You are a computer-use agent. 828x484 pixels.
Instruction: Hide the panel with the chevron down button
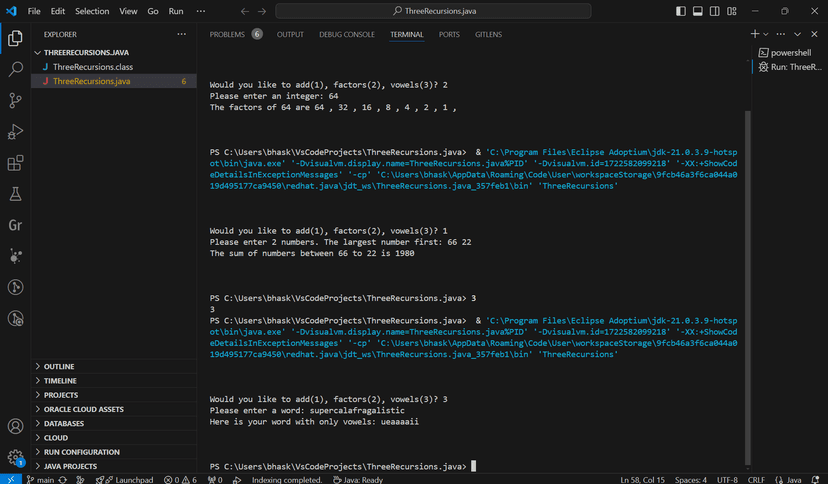tap(797, 34)
